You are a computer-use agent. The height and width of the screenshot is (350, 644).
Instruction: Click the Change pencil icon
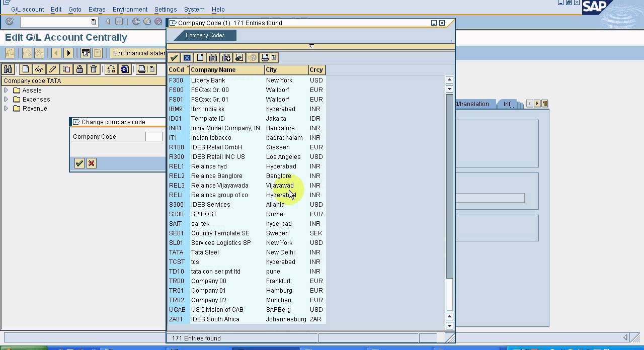click(53, 69)
